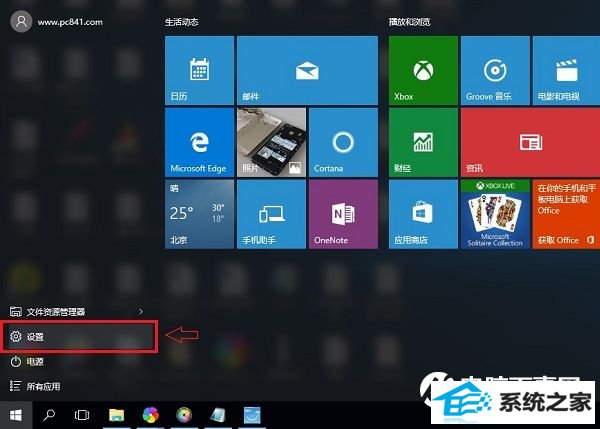Launch the OneNote tile
Image resolution: width=600 pixels, height=429 pixels.
click(x=343, y=214)
